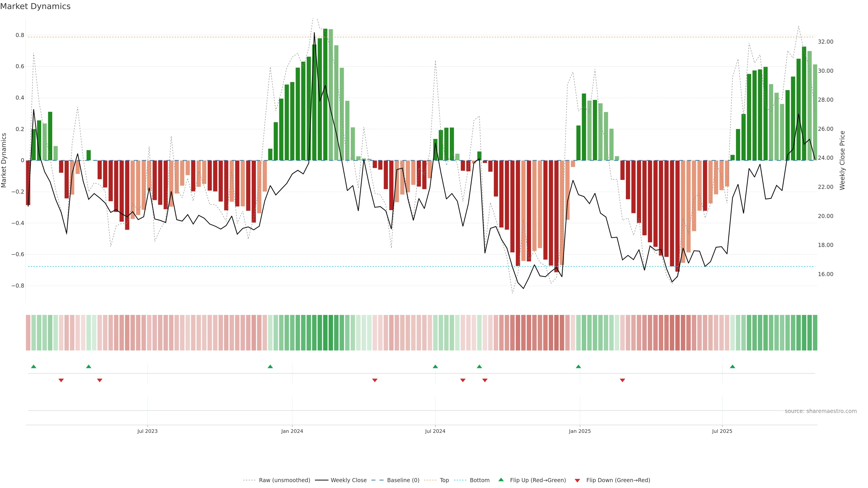Click the Flip Down red triangle legend icon
Image resolution: width=868 pixels, height=488 pixels.
[x=577, y=480]
